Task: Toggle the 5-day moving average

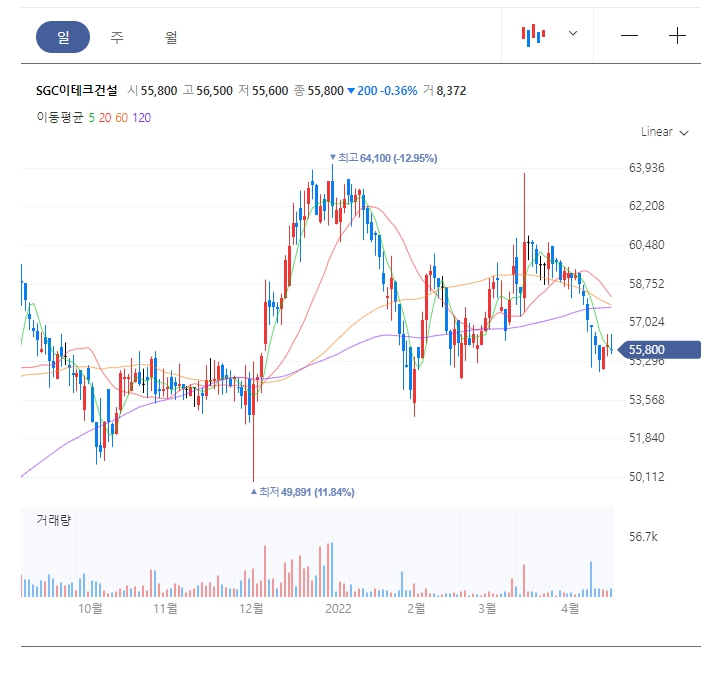Action: [91, 118]
